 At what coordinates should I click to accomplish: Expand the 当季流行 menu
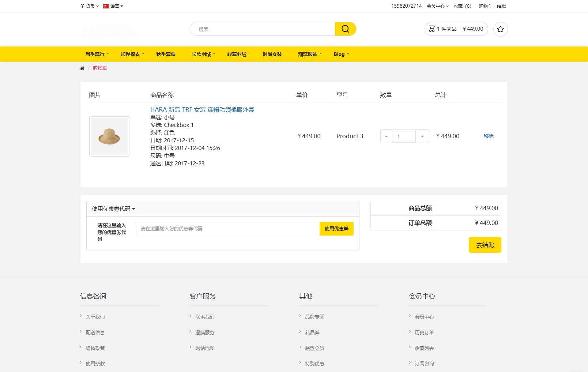97,54
